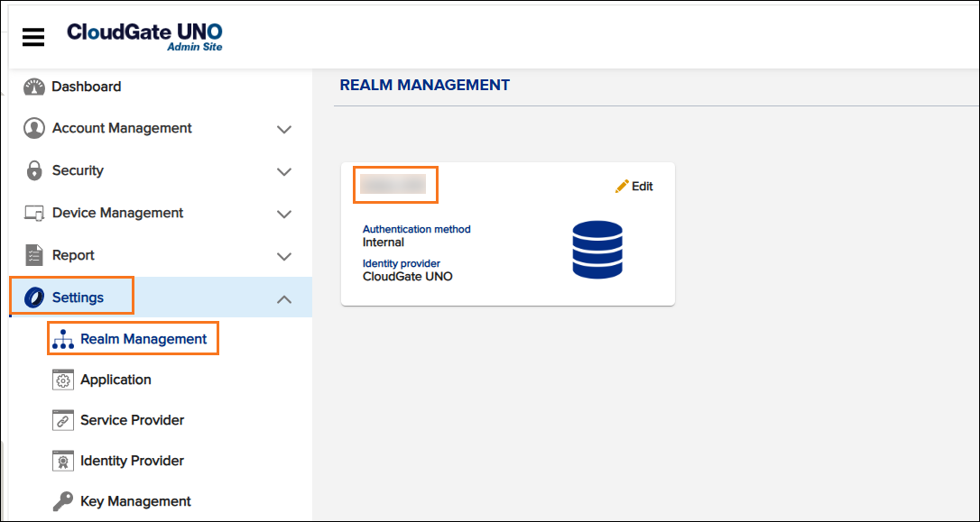Screen dimensions: 980x522
Task: Click the blurred realm name on the card
Action: point(393,184)
